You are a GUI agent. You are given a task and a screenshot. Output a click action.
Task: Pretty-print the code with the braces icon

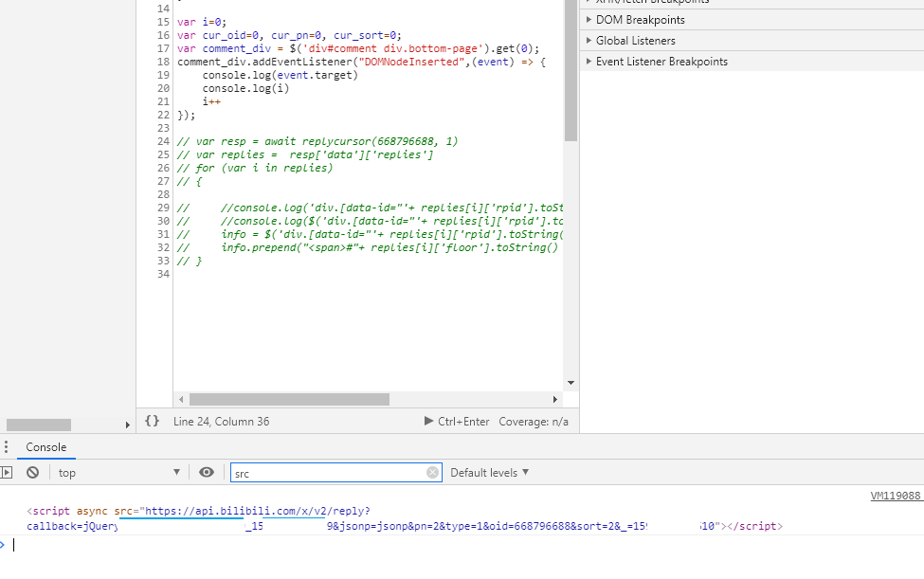click(x=152, y=421)
